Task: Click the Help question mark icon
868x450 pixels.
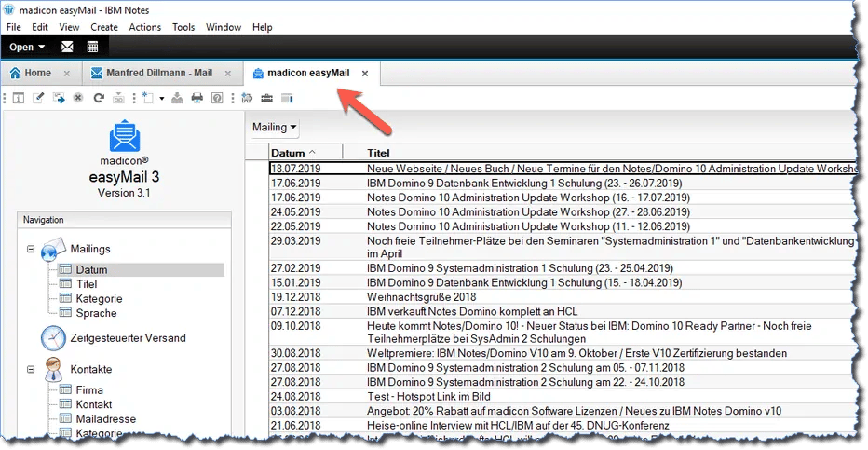Action: 218,98
